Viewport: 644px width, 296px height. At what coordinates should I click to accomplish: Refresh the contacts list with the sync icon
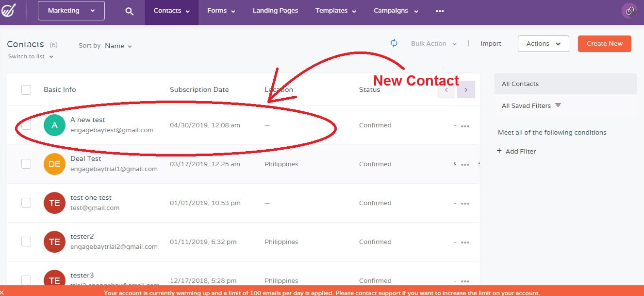click(394, 43)
